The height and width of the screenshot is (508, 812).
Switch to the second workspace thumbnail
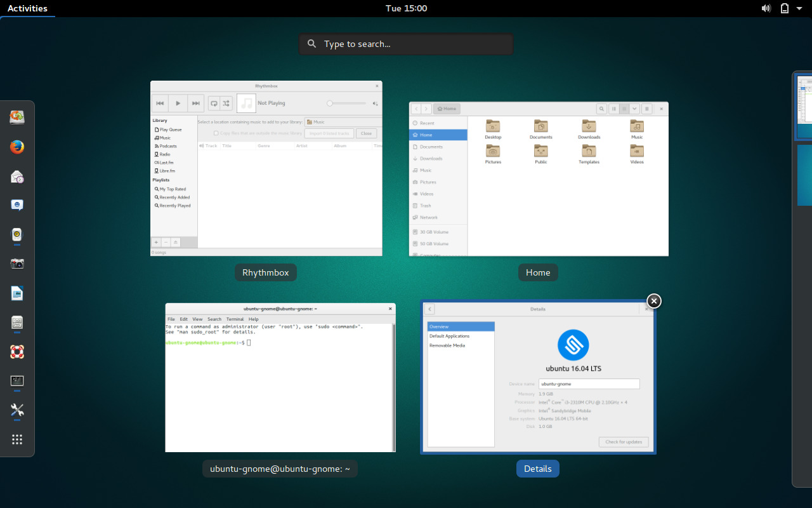tap(804, 175)
